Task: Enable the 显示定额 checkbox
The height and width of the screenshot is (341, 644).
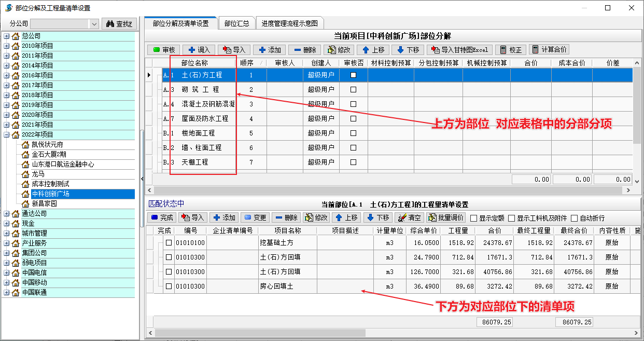Action: [x=473, y=219]
